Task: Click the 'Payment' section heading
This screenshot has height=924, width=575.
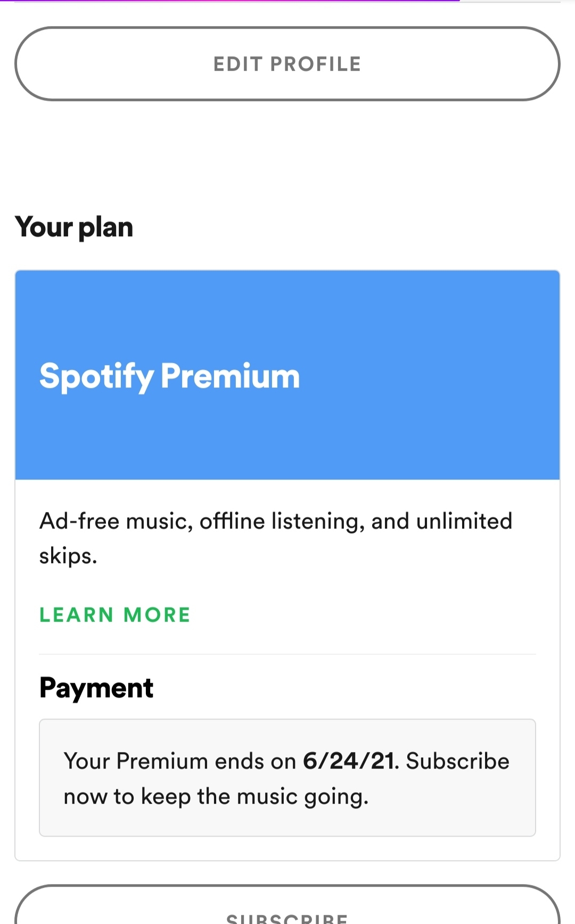Action: (96, 688)
